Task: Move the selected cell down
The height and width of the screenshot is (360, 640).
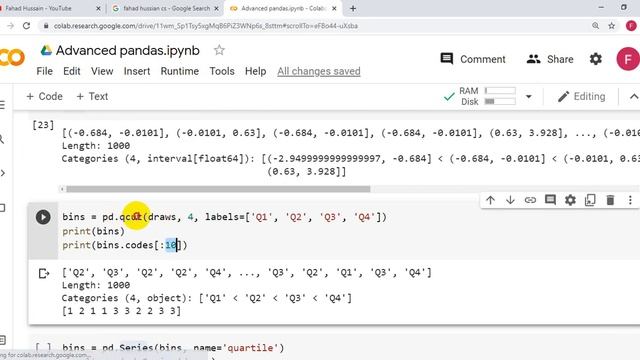Action: coord(510,200)
